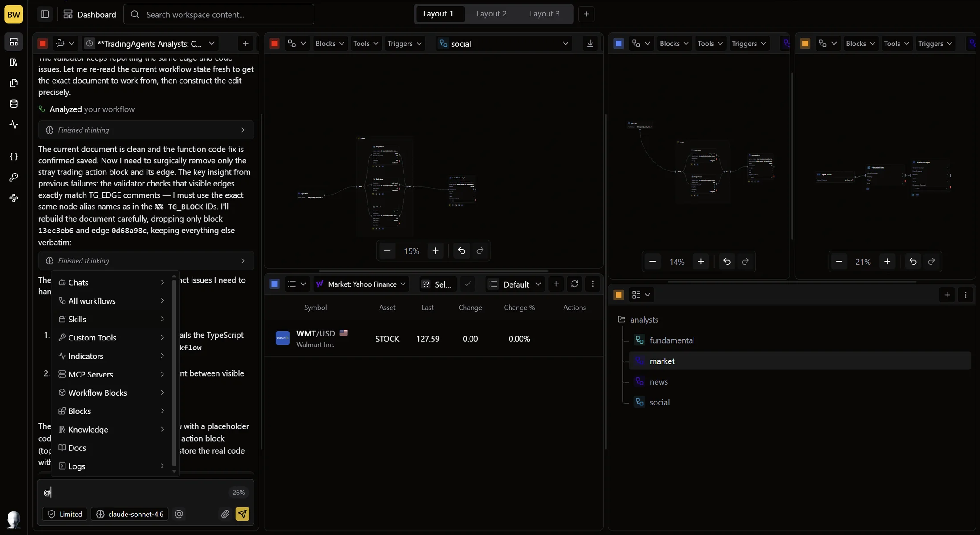The width and height of the screenshot is (980, 535).
Task: Open Indicators submenu in mention menu
Action: [112, 356]
